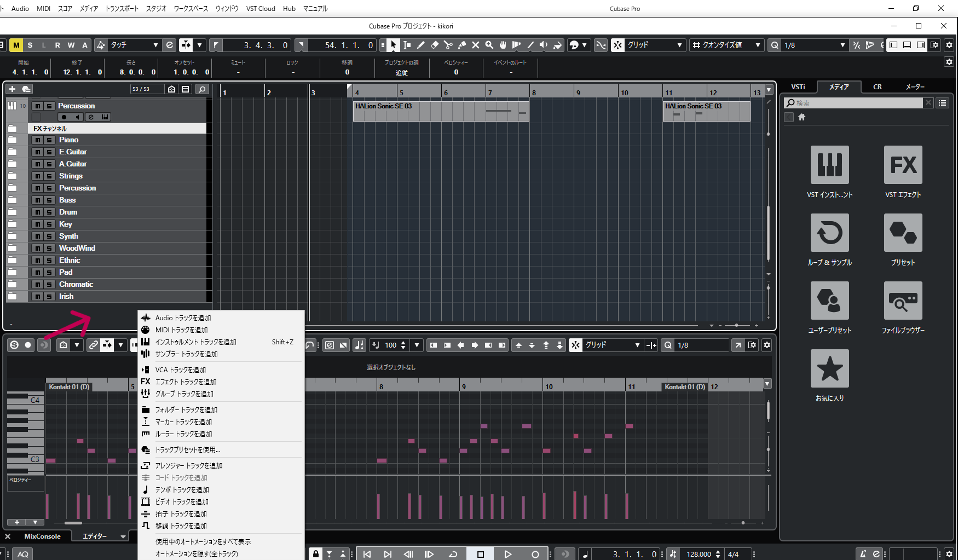Image resolution: width=958 pixels, height=560 pixels.
Task: Switch to the VSTi tab
Action: point(798,87)
